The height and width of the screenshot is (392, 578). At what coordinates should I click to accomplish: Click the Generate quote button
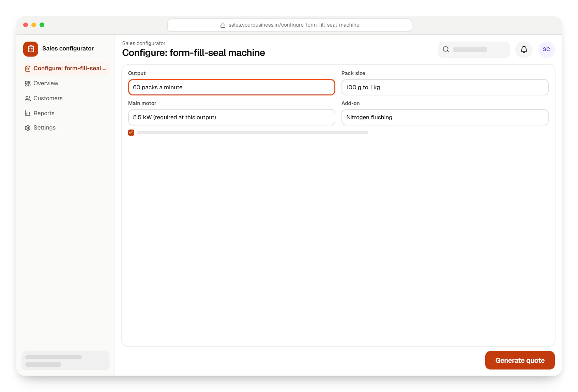pos(520,360)
